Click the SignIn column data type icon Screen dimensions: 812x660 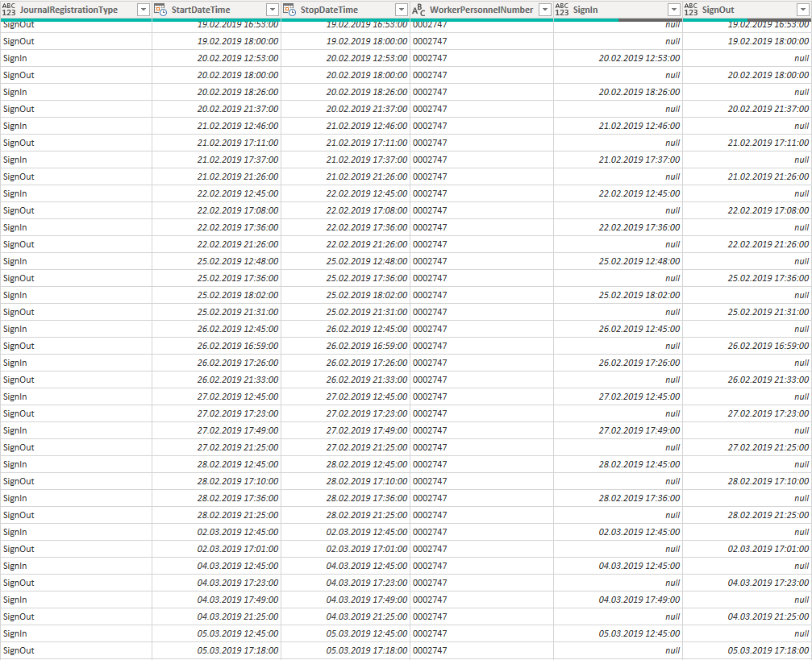click(x=562, y=10)
